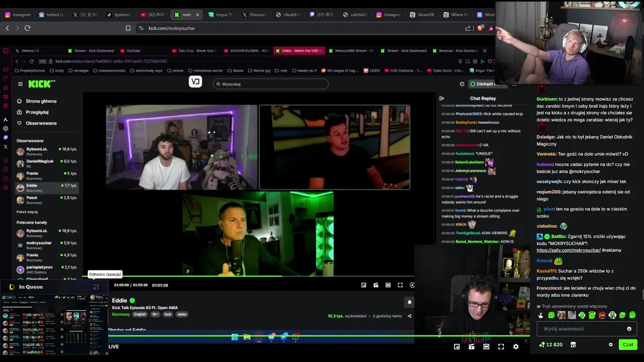Toggle mini player on VOD controls

pyautogui.click(x=364, y=285)
